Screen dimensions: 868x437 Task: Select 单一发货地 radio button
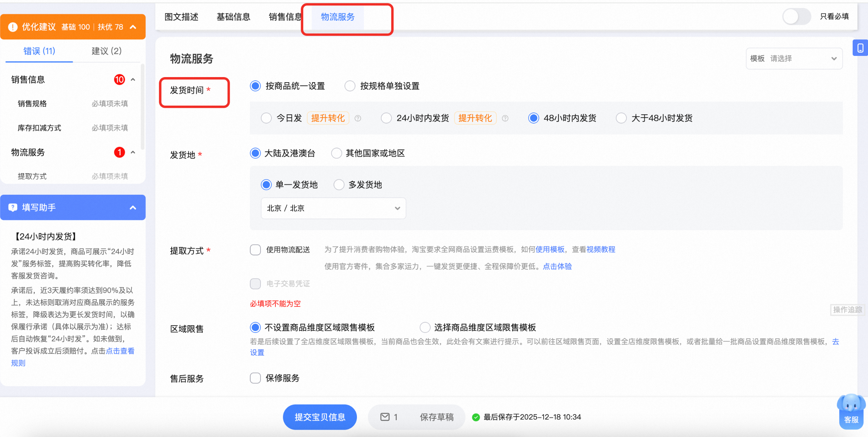coord(266,185)
